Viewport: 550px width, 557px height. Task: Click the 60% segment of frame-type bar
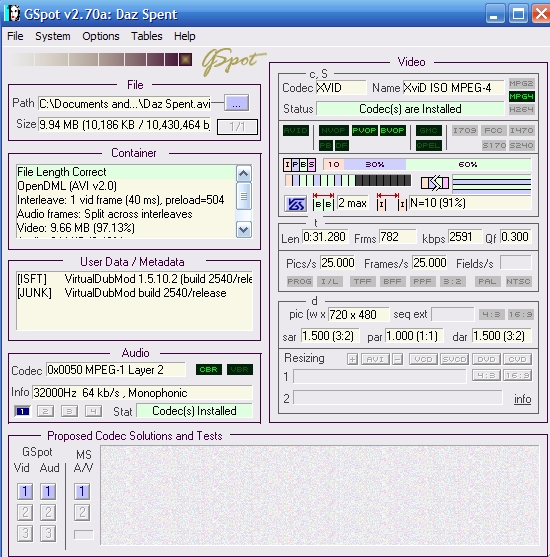tap(468, 164)
